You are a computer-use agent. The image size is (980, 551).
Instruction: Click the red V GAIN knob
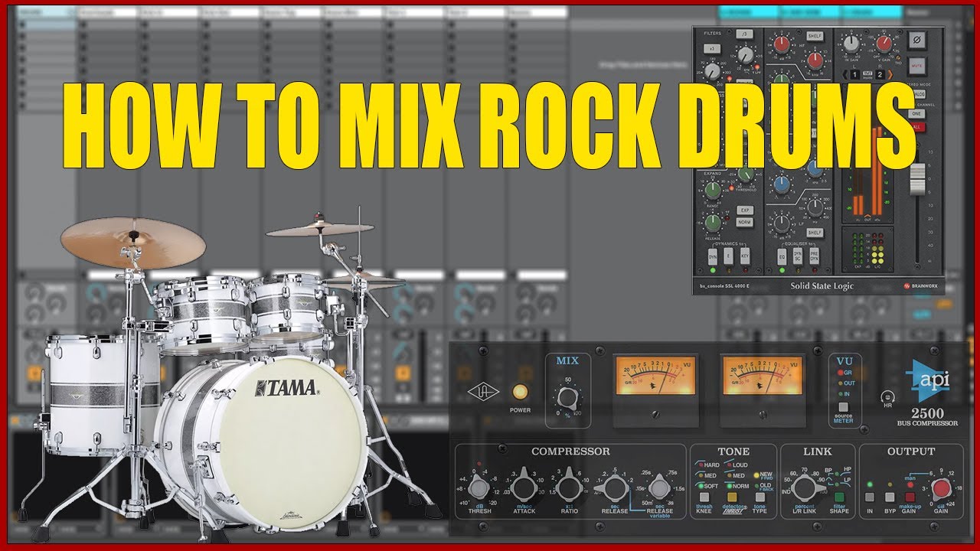pos(884,43)
